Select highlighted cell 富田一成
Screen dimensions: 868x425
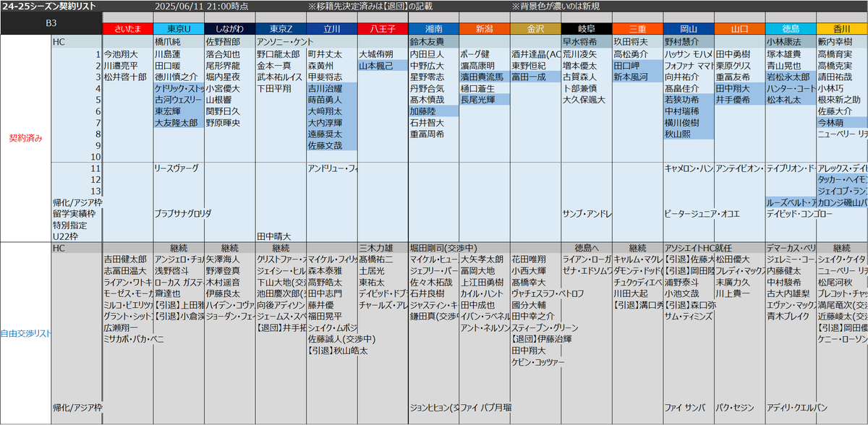click(535, 76)
